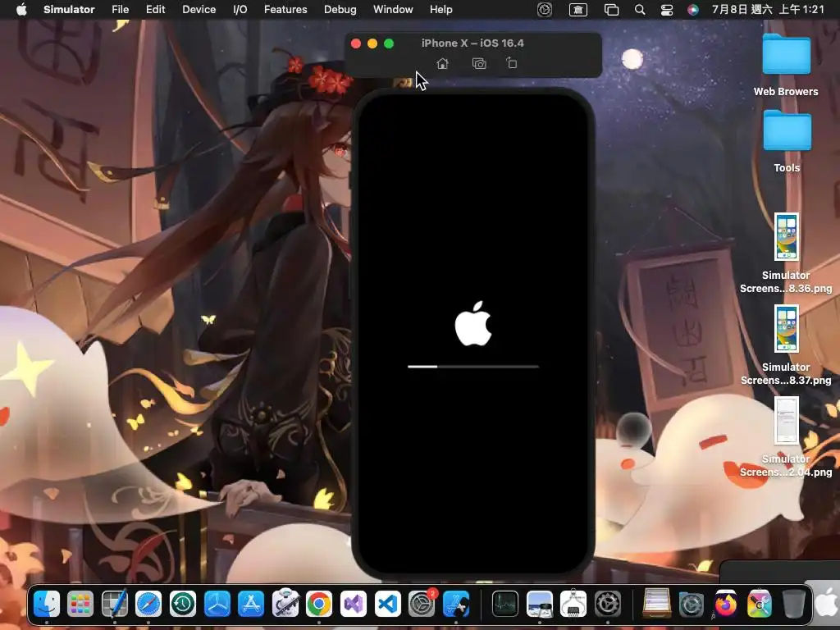Open Preview from the Dock
The width and height of the screenshot is (840, 630).
[540, 604]
